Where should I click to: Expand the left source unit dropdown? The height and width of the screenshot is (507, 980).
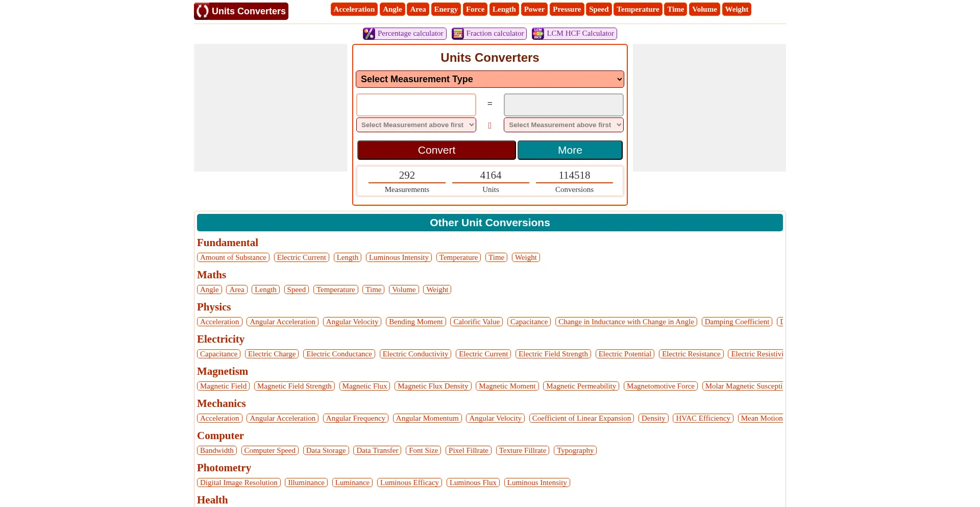click(416, 125)
